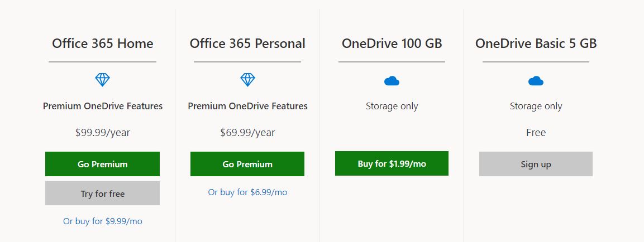Screen dimensions: 644x242
Task: Click the cloud icon under OneDrive Basic 5 GB
Action: click(536, 81)
